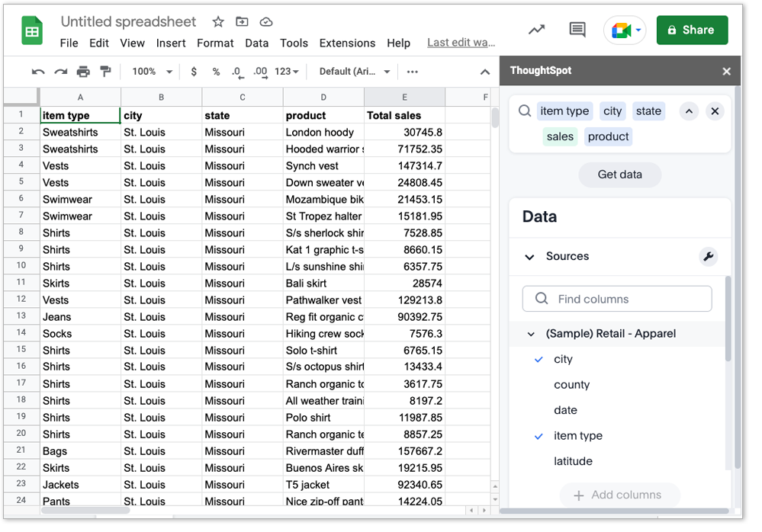Select the Paint format tool
Viewport: 762px width, 532px height.
(x=105, y=71)
